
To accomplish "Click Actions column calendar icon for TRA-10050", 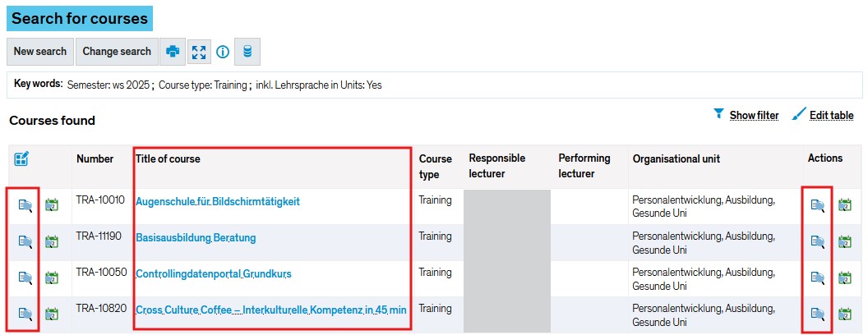I will point(844,278).
